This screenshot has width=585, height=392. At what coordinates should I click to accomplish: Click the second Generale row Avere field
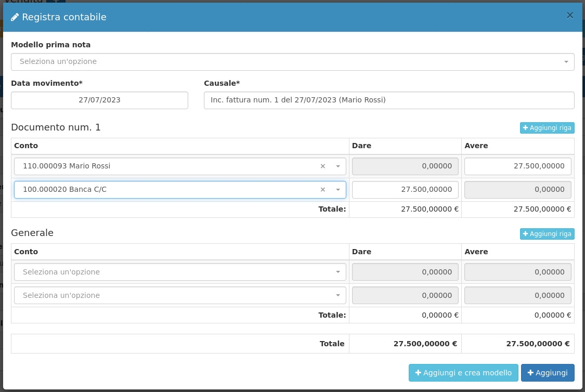517,295
